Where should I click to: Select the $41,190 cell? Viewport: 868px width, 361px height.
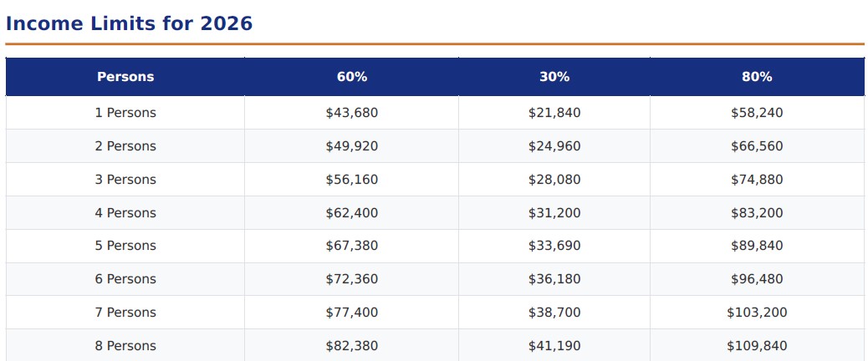pyautogui.click(x=554, y=345)
